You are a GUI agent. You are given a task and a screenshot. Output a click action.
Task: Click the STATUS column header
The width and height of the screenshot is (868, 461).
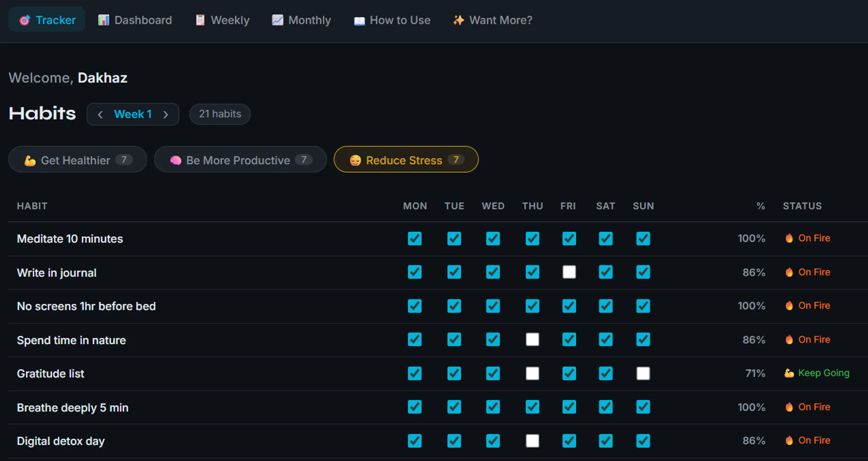[x=802, y=206]
